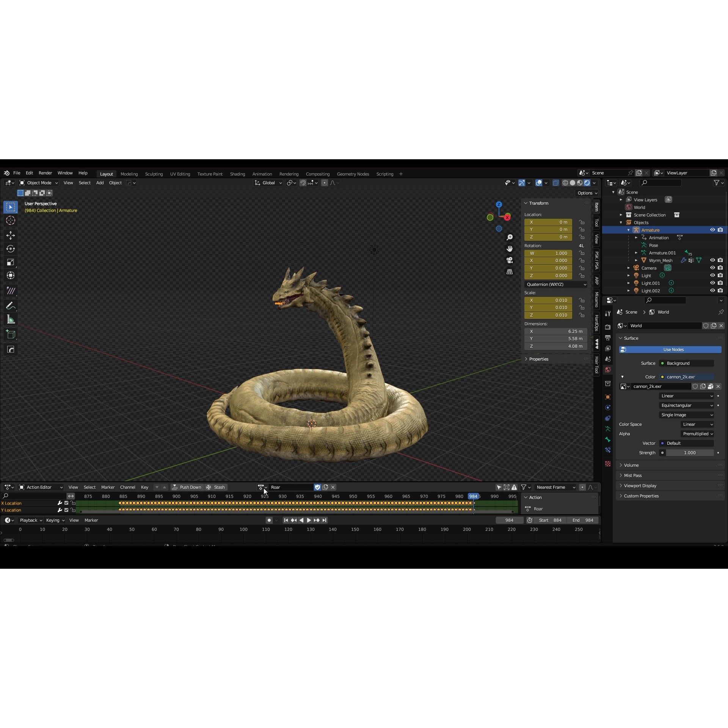Select the Cursor tool below the select tool

(x=11, y=220)
